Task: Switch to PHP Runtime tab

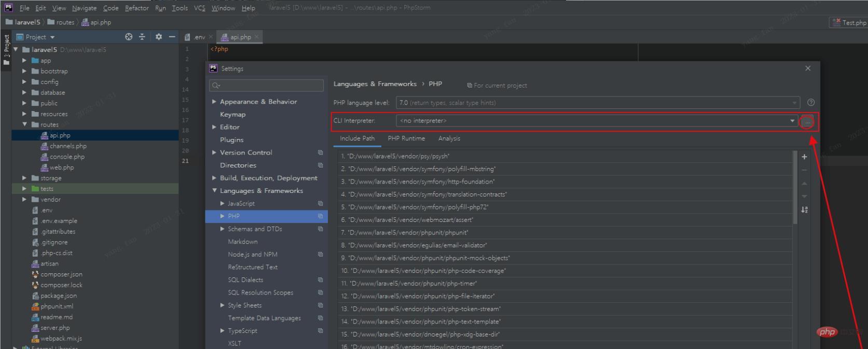Action: (406, 138)
